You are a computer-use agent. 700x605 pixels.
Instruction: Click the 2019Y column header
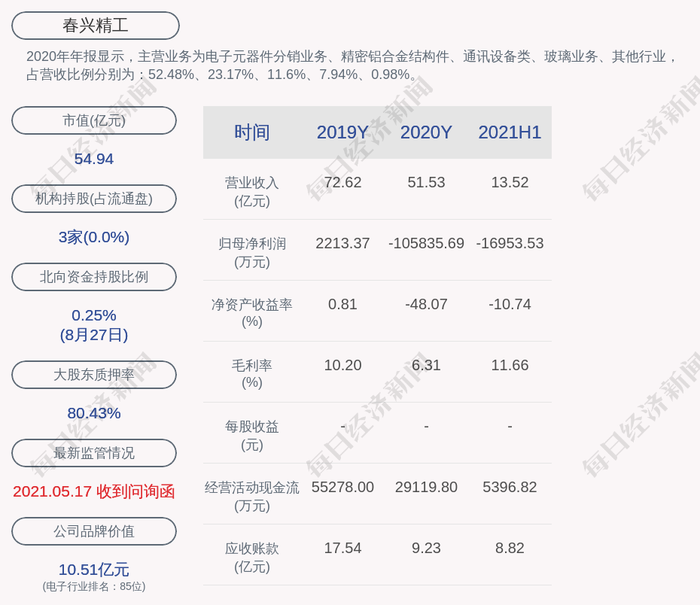(x=343, y=132)
